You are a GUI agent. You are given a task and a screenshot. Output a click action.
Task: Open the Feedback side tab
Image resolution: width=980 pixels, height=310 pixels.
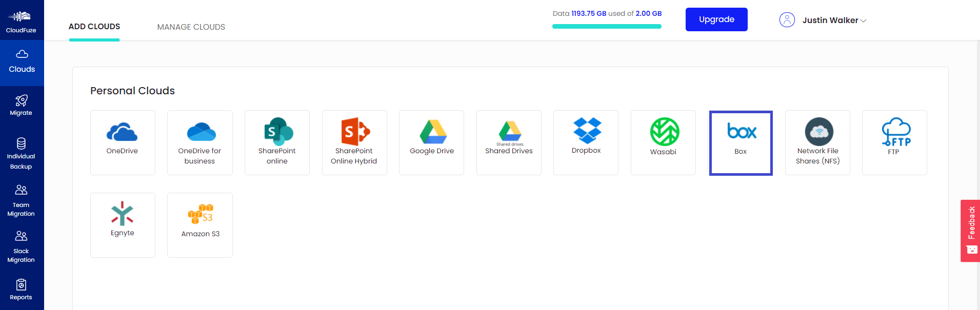point(970,231)
